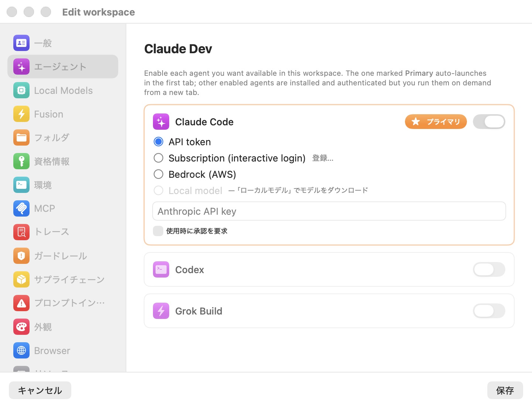Screen dimensions: 532x408
Task: Open the フォルダ section label
Action: tap(52, 137)
